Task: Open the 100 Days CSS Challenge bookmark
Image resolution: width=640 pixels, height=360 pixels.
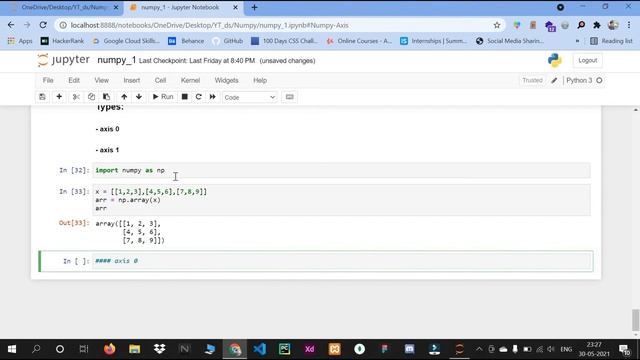Action: (284, 41)
